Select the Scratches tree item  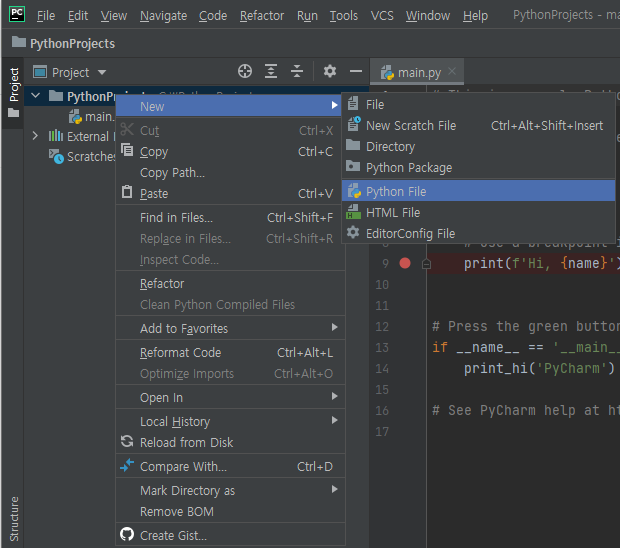click(91, 157)
